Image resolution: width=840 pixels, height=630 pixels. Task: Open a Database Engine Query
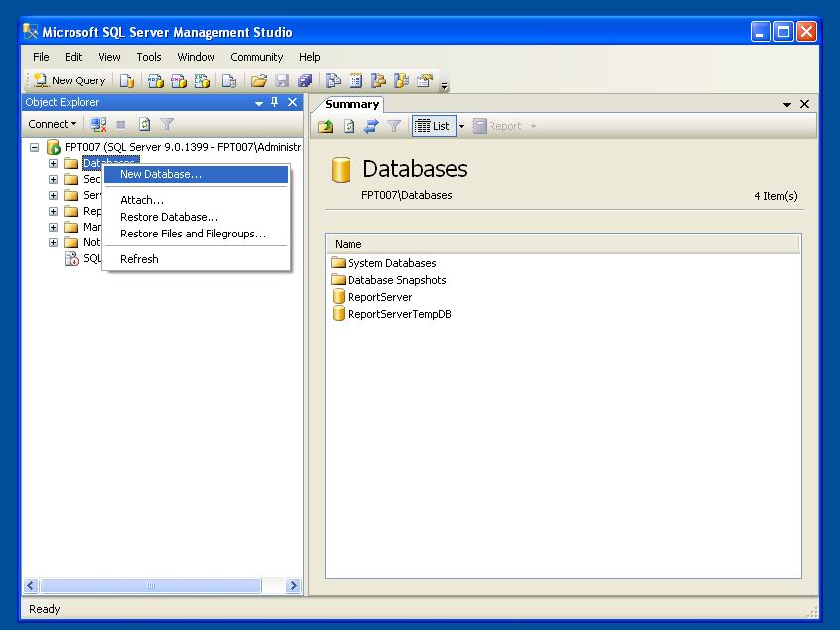coord(127,80)
